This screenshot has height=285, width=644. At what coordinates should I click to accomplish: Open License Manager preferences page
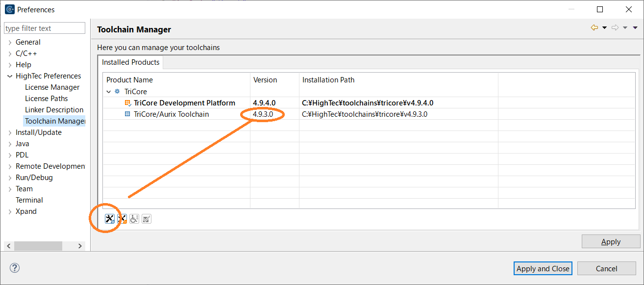[52, 87]
